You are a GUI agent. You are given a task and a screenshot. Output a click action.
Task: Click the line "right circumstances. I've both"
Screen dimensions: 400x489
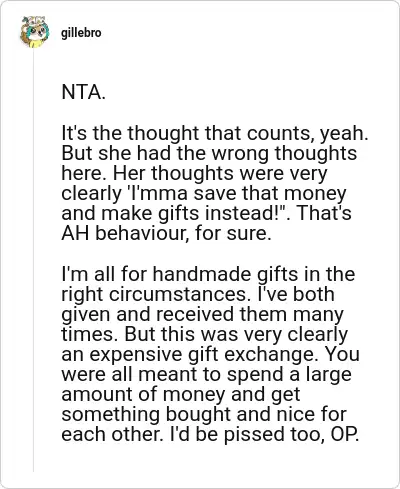[198, 294]
